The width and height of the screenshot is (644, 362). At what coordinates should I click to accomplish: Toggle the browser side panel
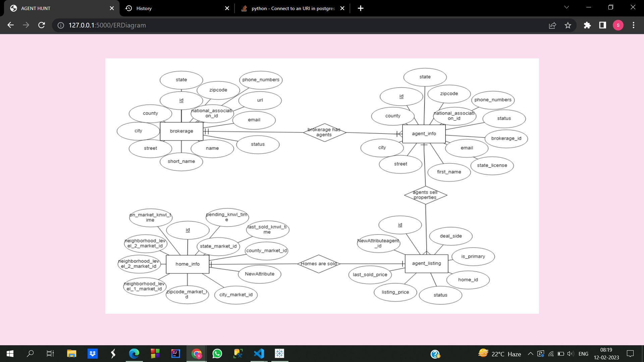(603, 25)
